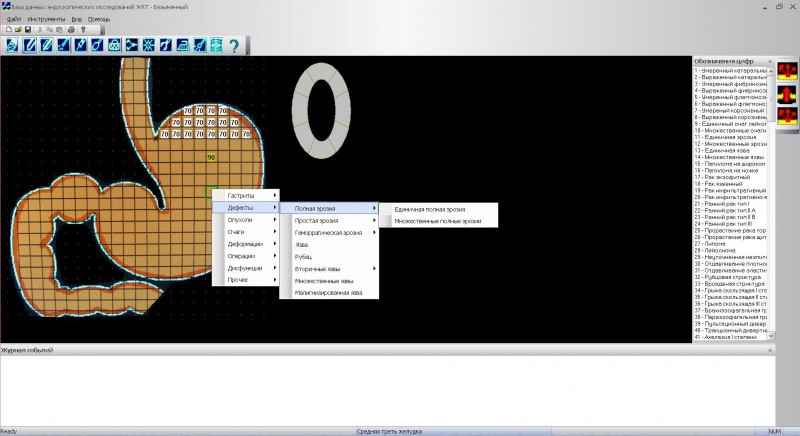Viewport: 800px width, 436px height.
Task: Click legend row '41 - Ахалазия I степени'
Action: 730,337
